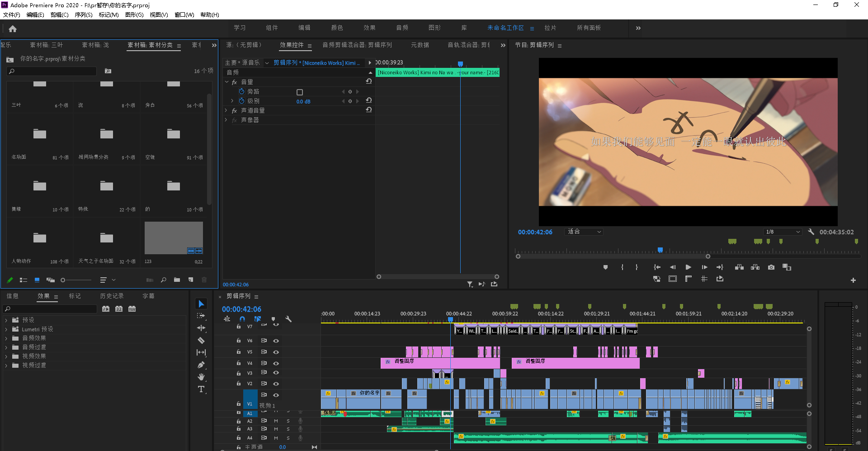Screen dimensions: 868x451
Task: Toggle timeline Snap magnet icon
Action: (242, 319)
